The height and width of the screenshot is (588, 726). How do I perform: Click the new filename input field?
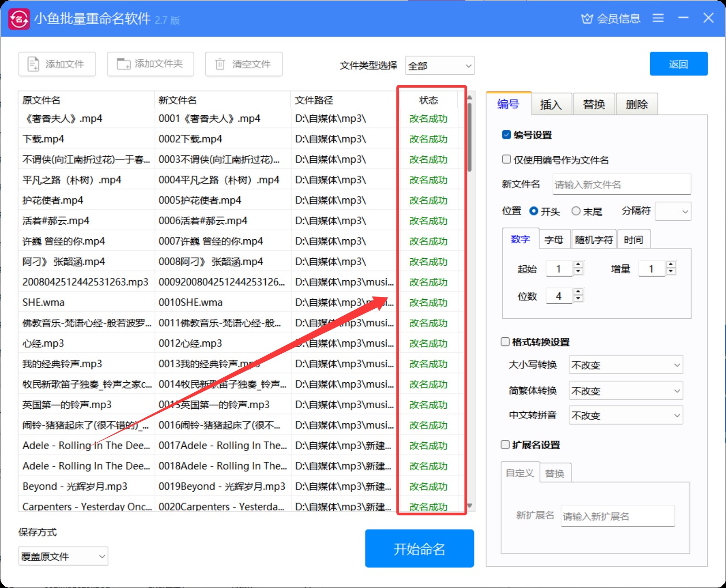(x=621, y=184)
